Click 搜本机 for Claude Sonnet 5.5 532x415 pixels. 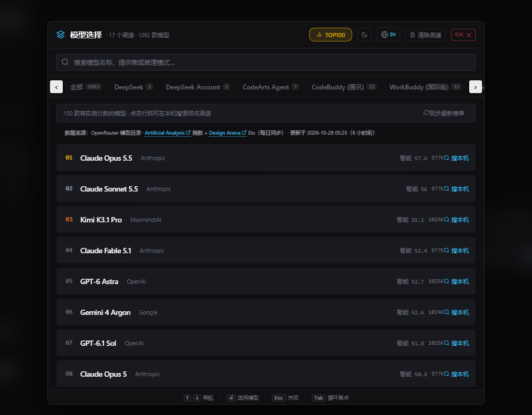click(456, 189)
